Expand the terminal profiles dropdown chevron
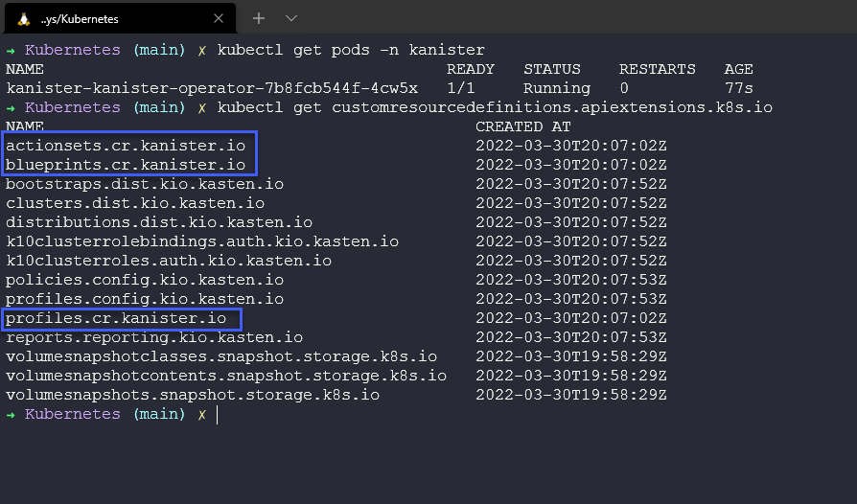 291,18
